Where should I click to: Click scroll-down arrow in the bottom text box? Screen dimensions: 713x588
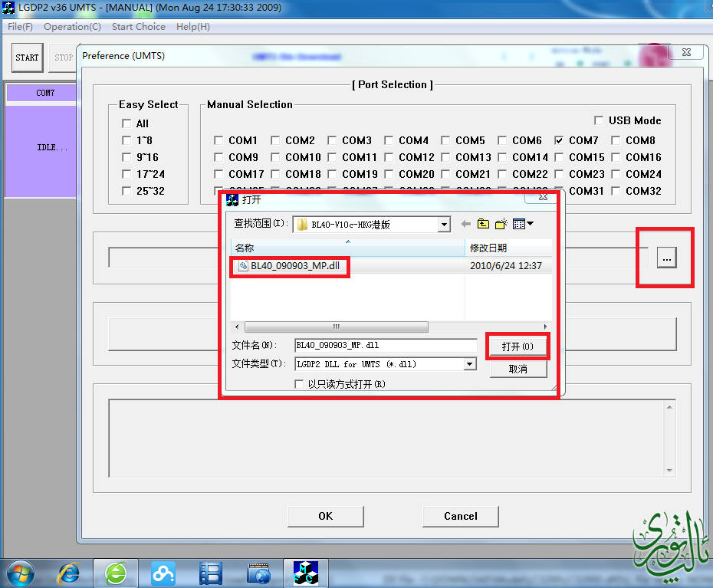pyautogui.click(x=669, y=470)
